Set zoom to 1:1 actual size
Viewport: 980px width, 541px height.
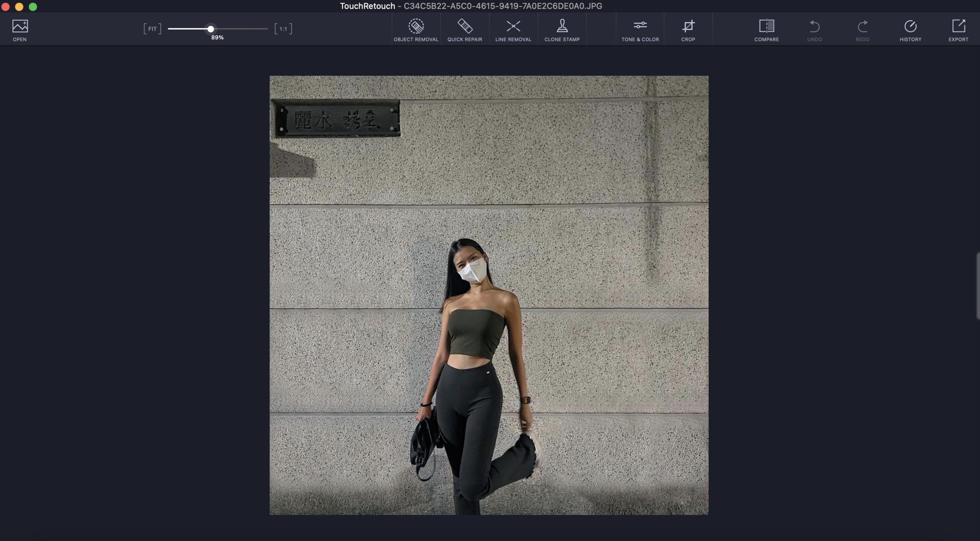point(283,29)
